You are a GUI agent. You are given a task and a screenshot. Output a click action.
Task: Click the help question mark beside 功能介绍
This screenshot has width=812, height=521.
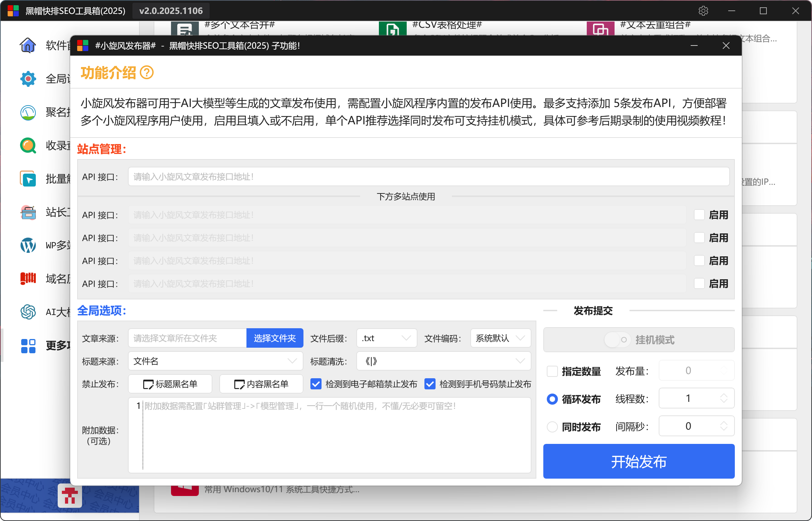147,73
